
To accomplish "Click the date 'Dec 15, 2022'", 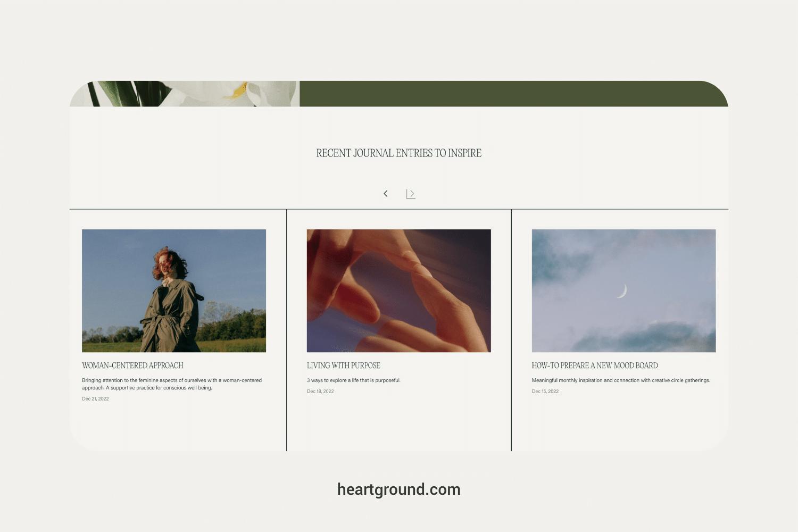I will click(x=545, y=391).
